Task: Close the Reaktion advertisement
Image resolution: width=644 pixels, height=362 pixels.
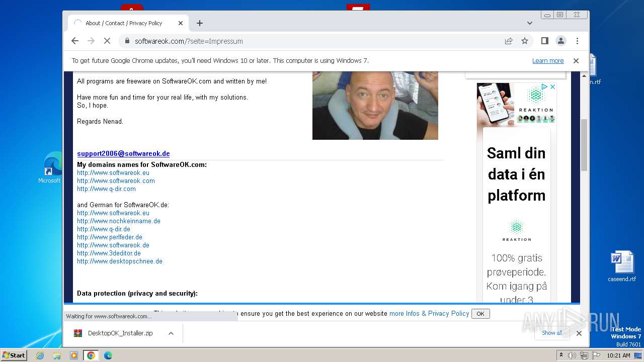Action: tap(552, 87)
